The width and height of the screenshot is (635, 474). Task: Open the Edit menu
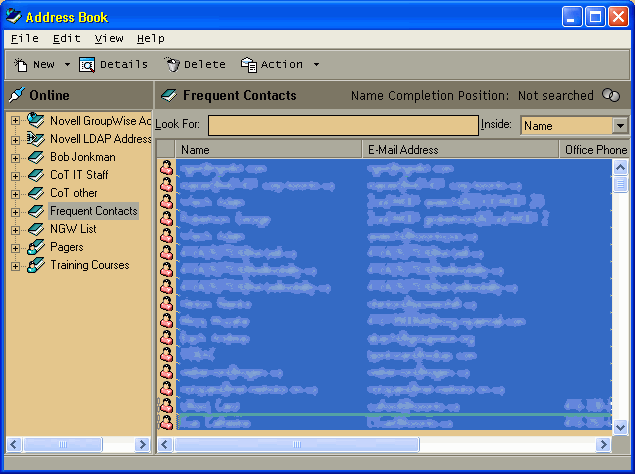tap(67, 38)
